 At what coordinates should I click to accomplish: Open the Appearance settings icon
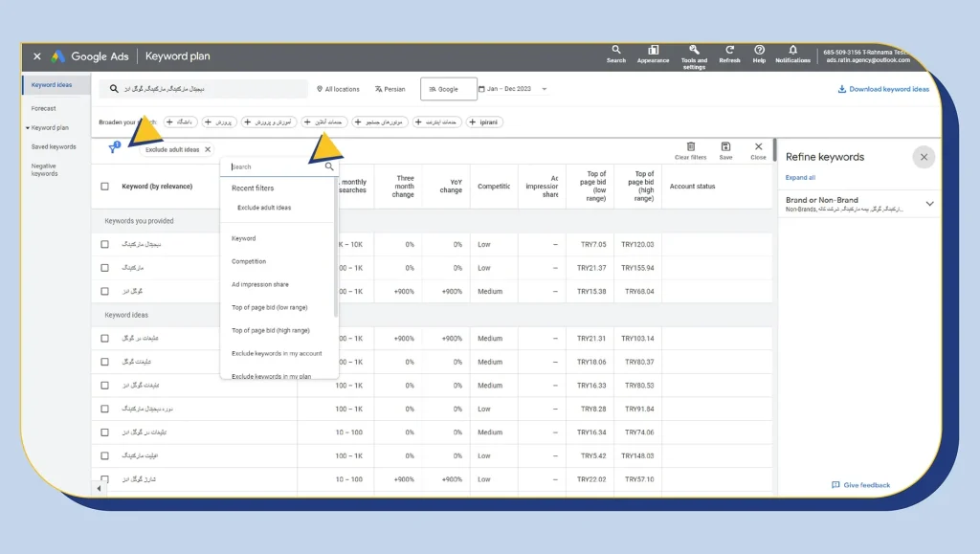click(x=653, y=54)
